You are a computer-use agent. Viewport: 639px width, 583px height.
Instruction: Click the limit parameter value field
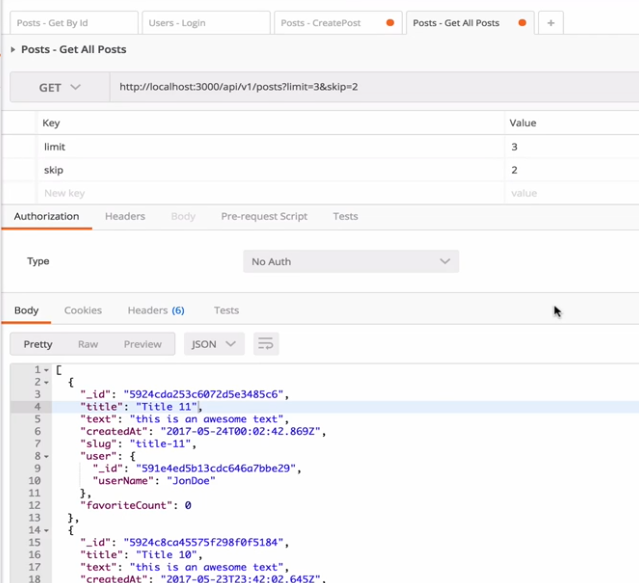click(x=570, y=147)
